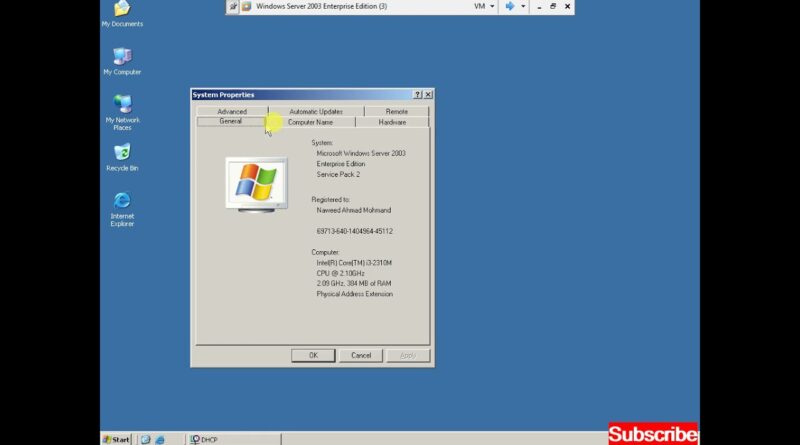This screenshot has width=800, height=445.
Task: Open My Network Places icon
Action: [x=122, y=112]
